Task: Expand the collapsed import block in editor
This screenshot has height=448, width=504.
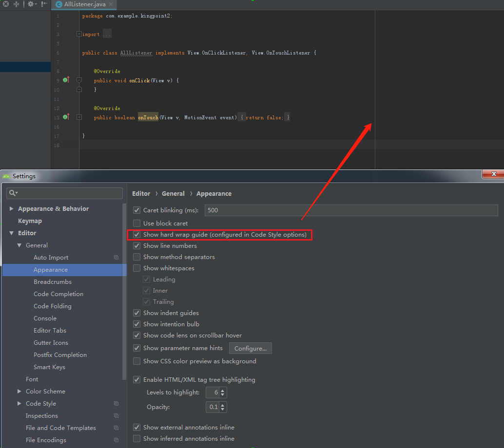Action: (x=79, y=34)
